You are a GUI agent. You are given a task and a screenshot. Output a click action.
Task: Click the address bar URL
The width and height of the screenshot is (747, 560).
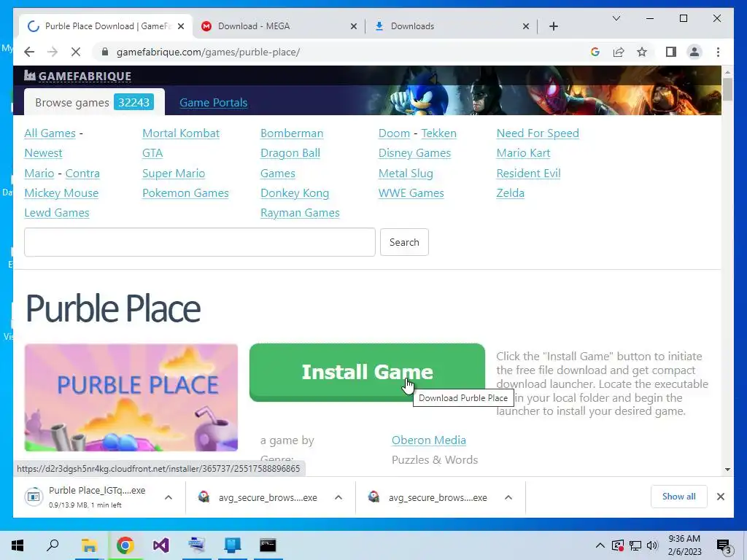(208, 52)
